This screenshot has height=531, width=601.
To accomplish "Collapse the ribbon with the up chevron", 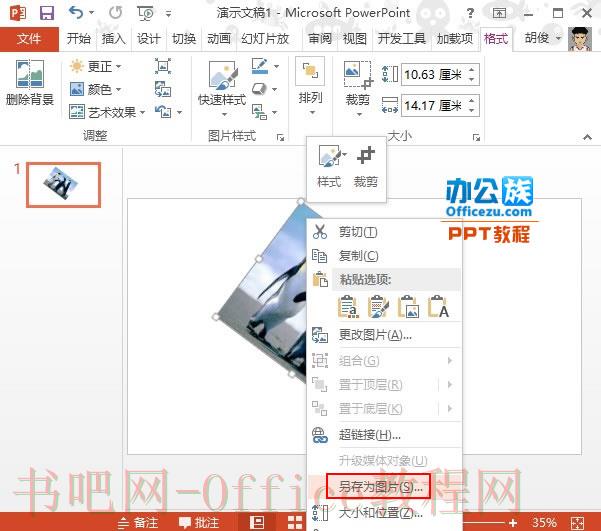I will pyautogui.click(x=587, y=137).
